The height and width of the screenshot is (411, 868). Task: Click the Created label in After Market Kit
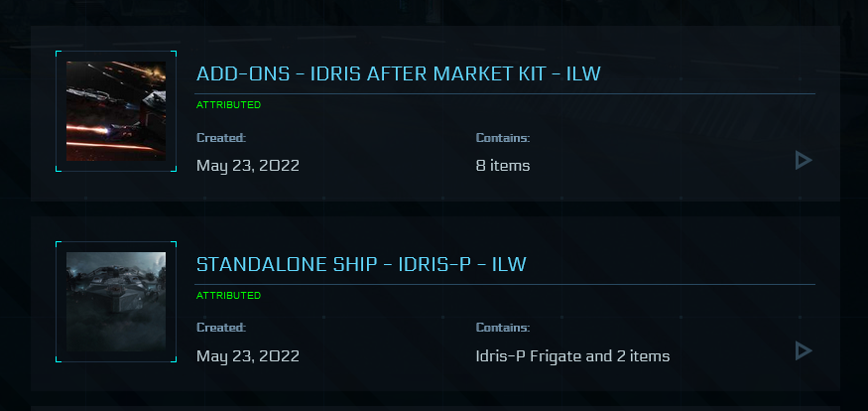pos(221,137)
